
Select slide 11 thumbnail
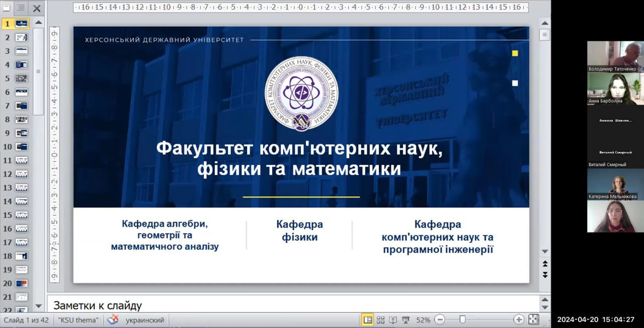[21, 160]
